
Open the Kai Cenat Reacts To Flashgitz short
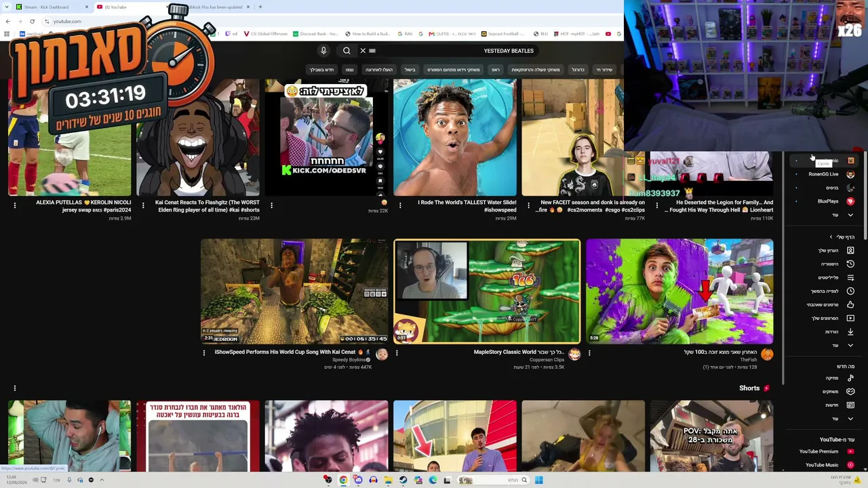(x=198, y=138)
